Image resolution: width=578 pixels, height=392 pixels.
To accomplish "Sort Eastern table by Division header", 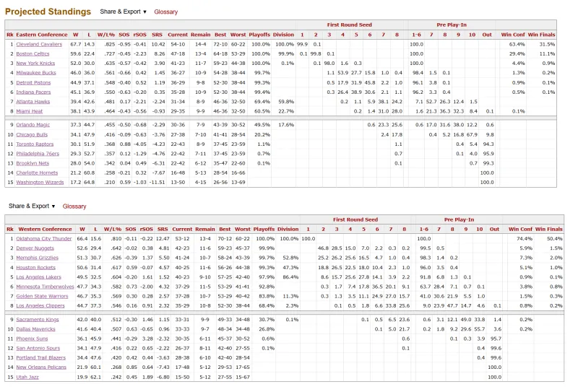I will 283,35.
